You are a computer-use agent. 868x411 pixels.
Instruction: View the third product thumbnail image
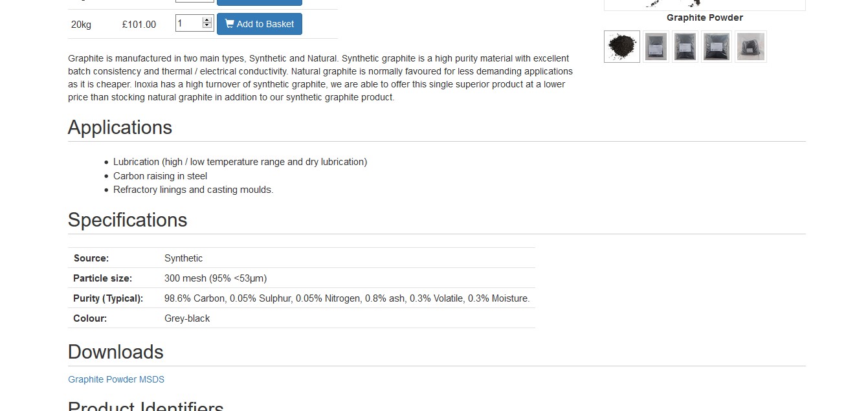coord(685,47)
